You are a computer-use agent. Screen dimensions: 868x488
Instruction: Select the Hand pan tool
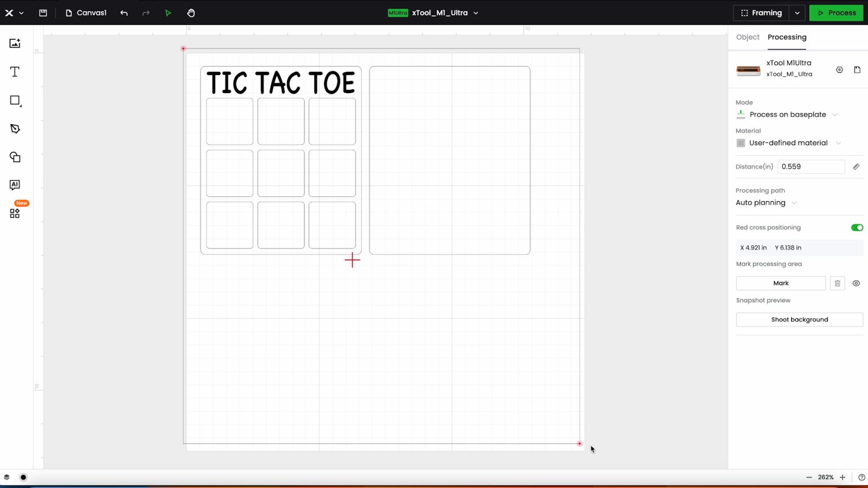tap(191, 12)
